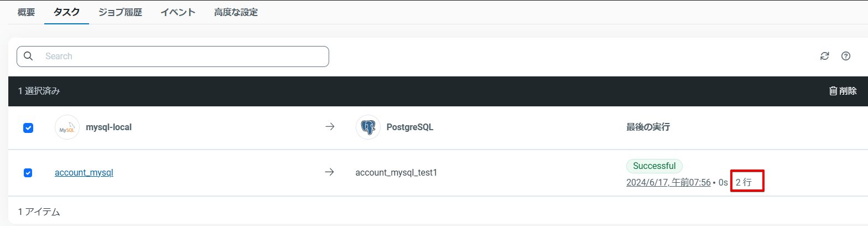Screen dimensions: 868x226
Task: Open the account_mysql task link
Action: coord(84,173)
